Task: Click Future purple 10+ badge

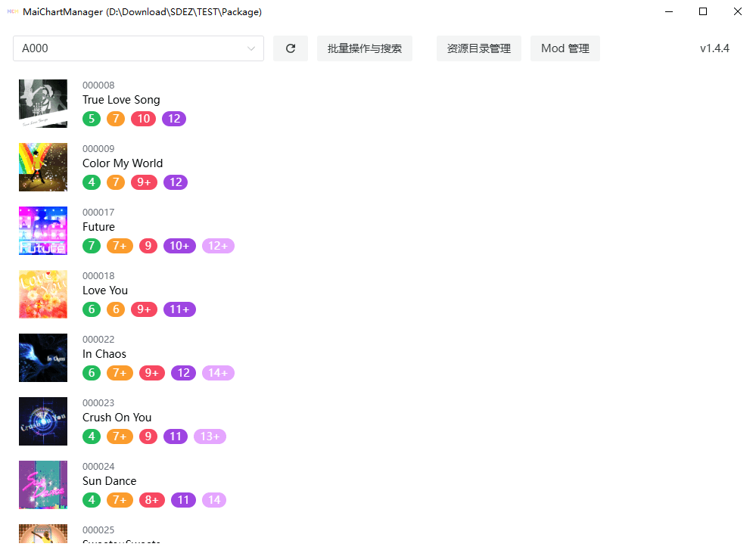Action: tap(180, 246)
